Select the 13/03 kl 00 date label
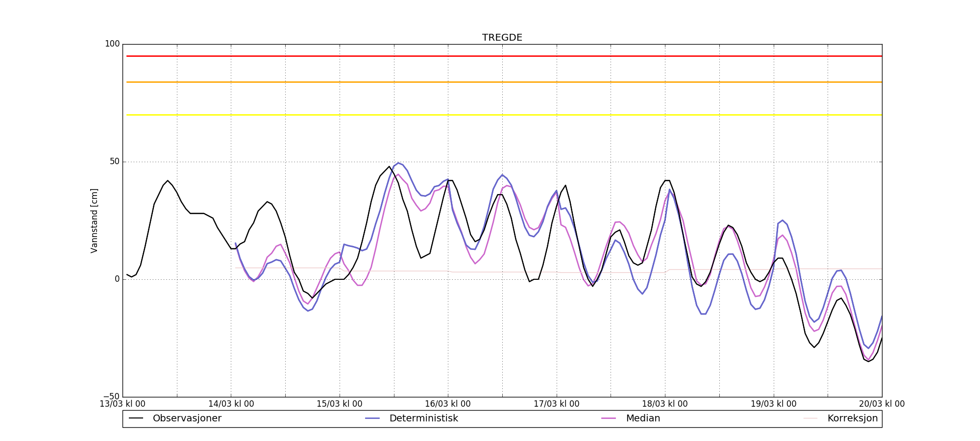Screen dimensions: 980x441 coord(122,404)
